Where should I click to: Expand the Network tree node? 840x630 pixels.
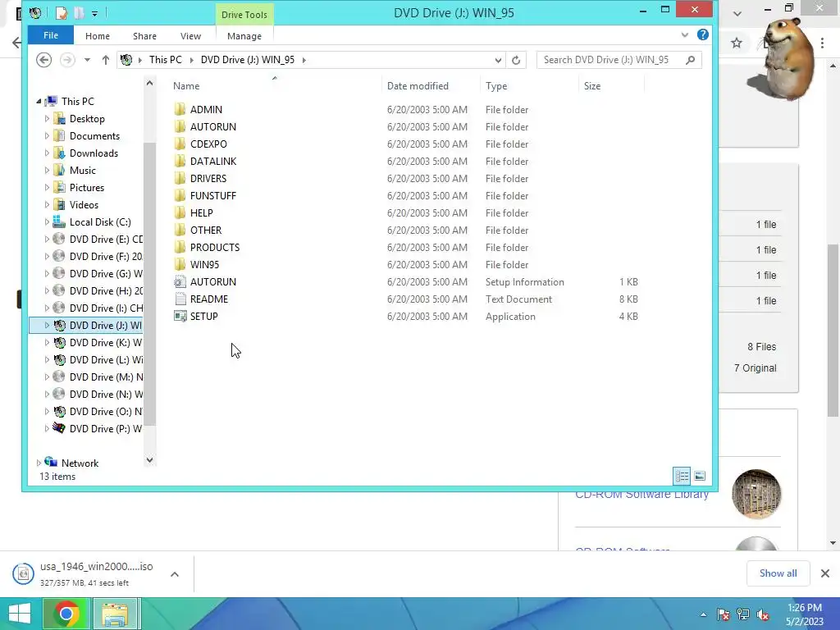(x=39, y=463)
